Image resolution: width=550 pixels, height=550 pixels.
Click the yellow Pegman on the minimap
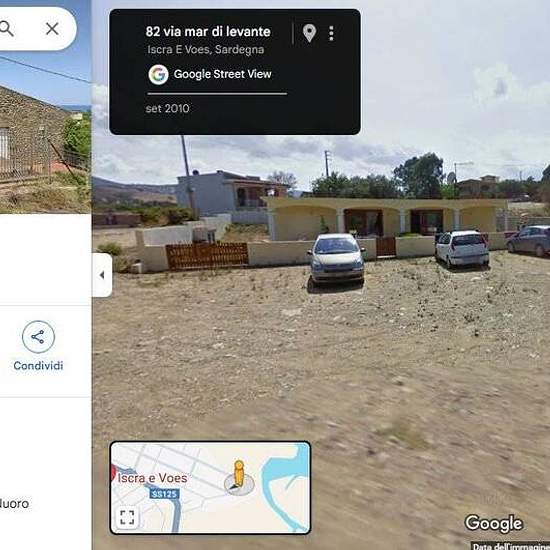[239, 474]
